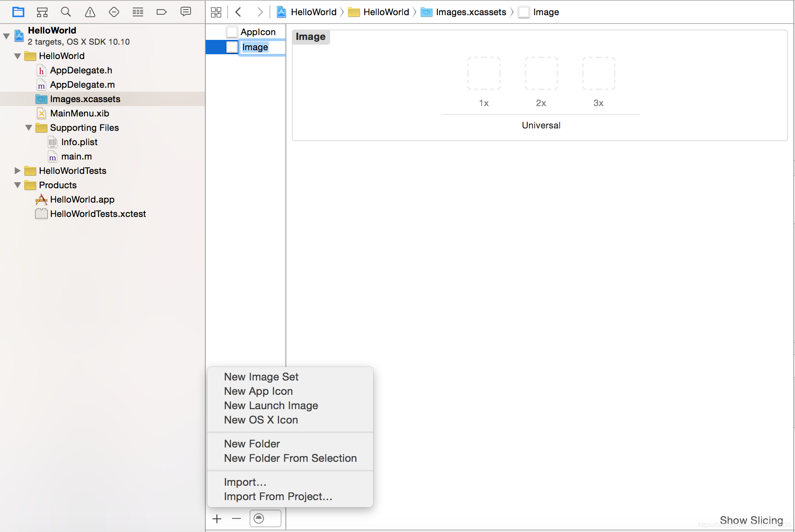This screenshot has height=532, width=795.
Task: Open the Debug navigator icon
Action: click(138, 12)
